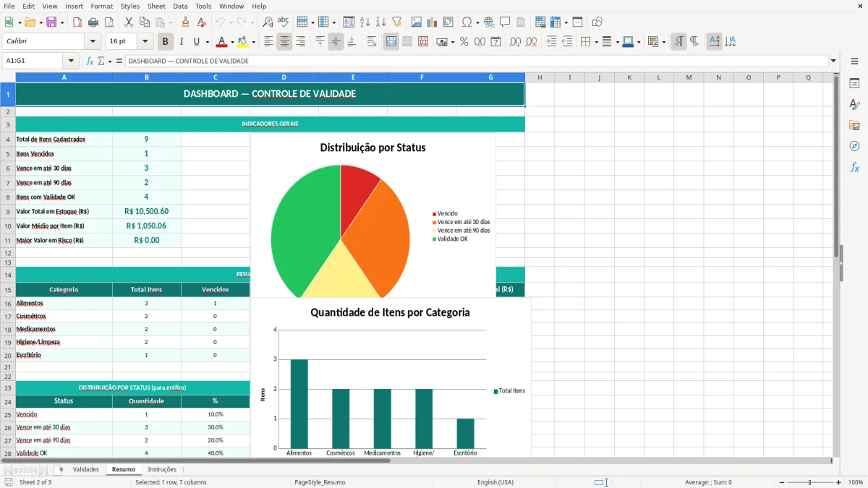The image size is (868, 488).
Task: Click the Format as Date icon
Action: tap(496, 42)
